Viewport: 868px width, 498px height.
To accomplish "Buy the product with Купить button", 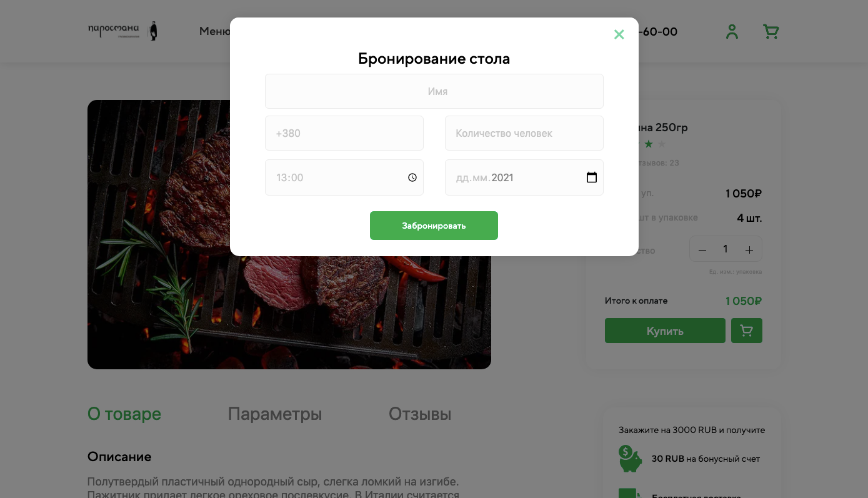I will pyautogui.click(x=665, y=331).
